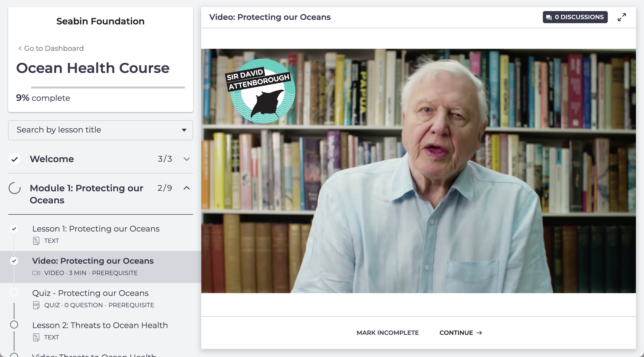The image size is (644, 357).
Task: Click the course progress bar
Action: point(101,88)
